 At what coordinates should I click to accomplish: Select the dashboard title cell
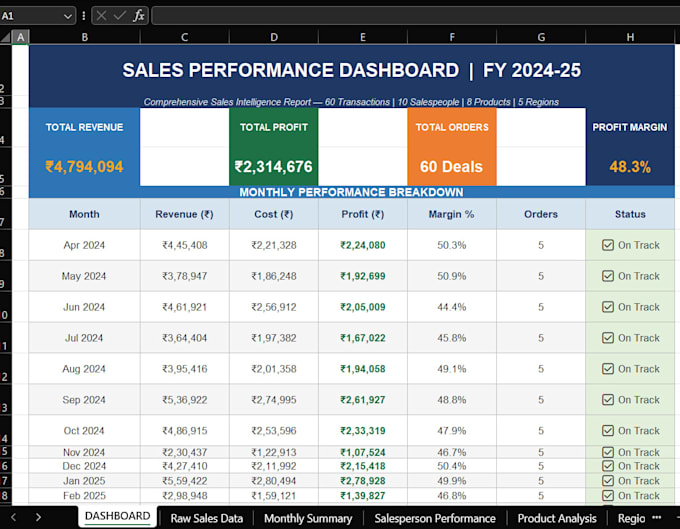[x=352, y=70]
